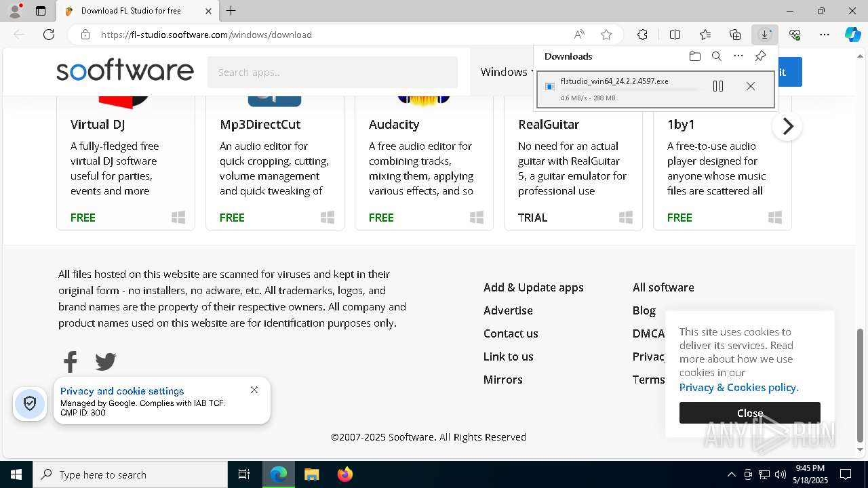Show next apps in the carousel
The height and width of the screenshot is (488, 868).
tap(787, 126)
